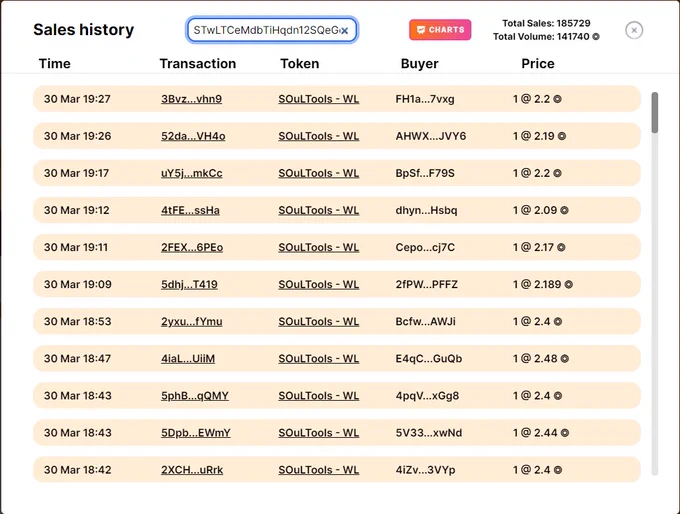The width and height of the screenshot is (680, 514).
Task: Open transaction 5dhj...T419
Action: click(189, 285)
